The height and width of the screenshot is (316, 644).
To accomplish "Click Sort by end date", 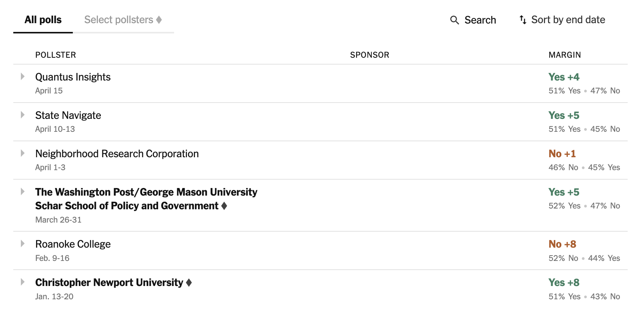I will pyautogui.click(x=568, y=20).
